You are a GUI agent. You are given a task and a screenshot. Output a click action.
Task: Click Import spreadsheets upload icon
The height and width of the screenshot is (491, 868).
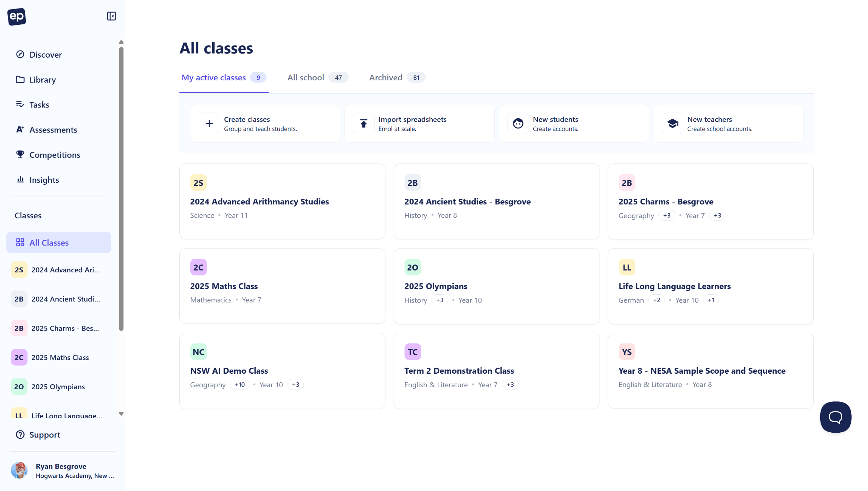click(x=363, y=123)
